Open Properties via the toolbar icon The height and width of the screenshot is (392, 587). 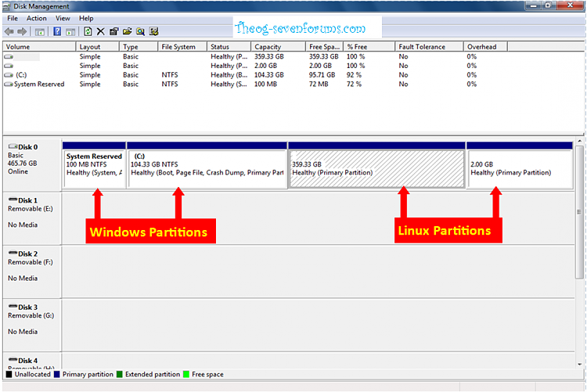[113, 31]
